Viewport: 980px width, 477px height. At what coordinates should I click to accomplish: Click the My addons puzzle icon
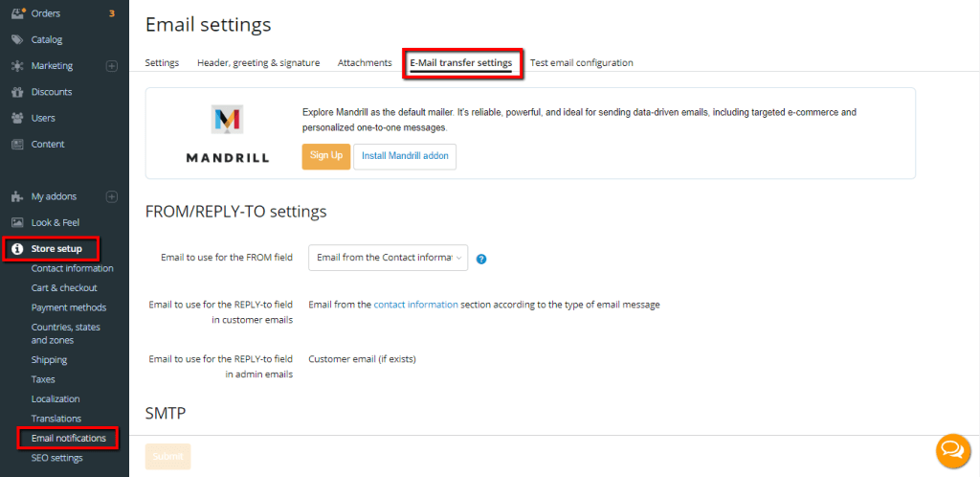point(17,196)
